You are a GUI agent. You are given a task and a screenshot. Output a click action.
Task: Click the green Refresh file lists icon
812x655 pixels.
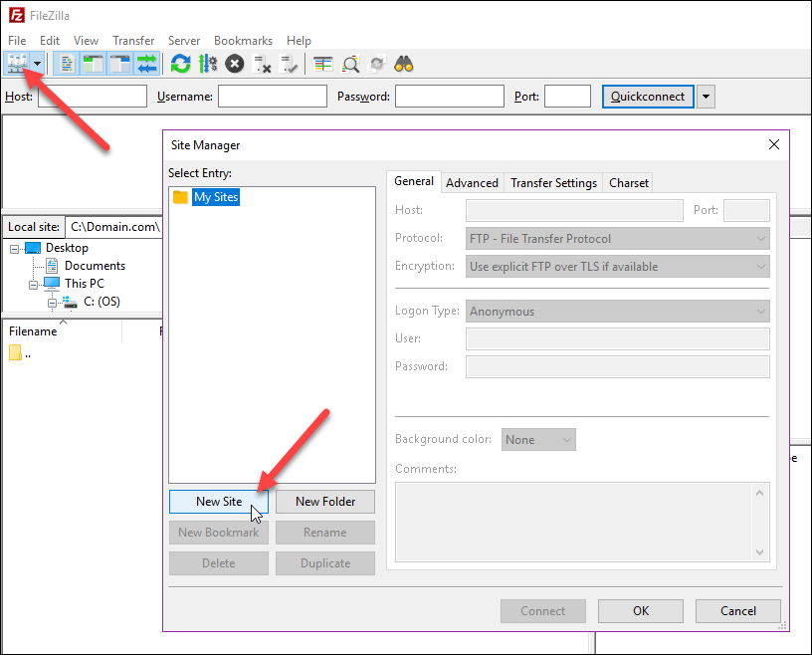pos(181,64)
